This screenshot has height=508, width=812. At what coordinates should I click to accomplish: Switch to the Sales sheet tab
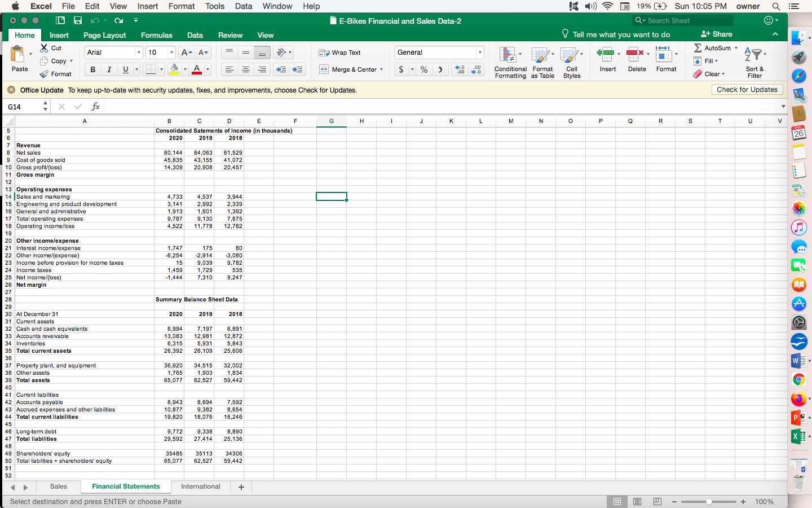coord(59,487)
